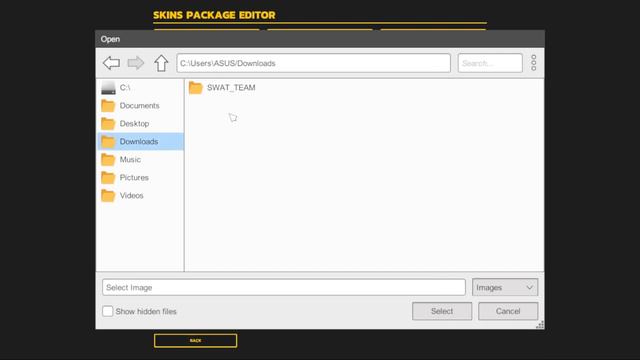This screenshot has height=360, width=640.
Task: Open the Images file type dropdown
Action: (505, 287)
